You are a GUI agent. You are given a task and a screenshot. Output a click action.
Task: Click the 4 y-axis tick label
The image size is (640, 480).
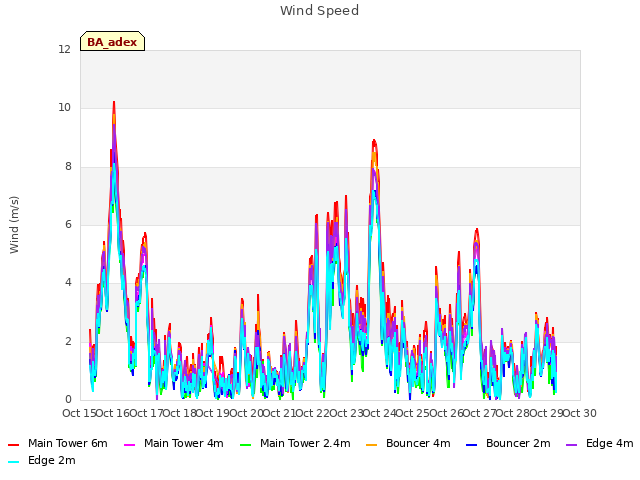click(x=68, y=282)
